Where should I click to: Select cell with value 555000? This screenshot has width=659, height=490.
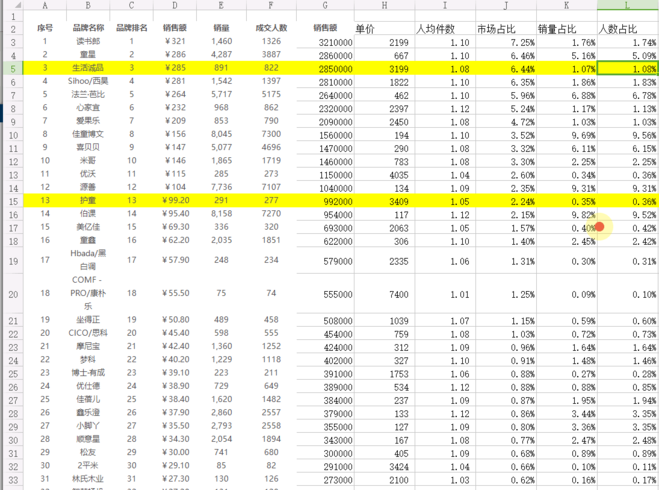tap(325, 294)
